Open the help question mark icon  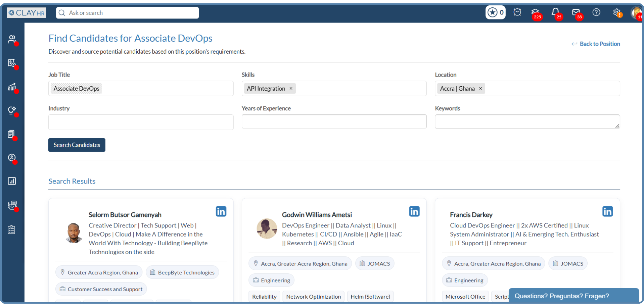[596, 12]
